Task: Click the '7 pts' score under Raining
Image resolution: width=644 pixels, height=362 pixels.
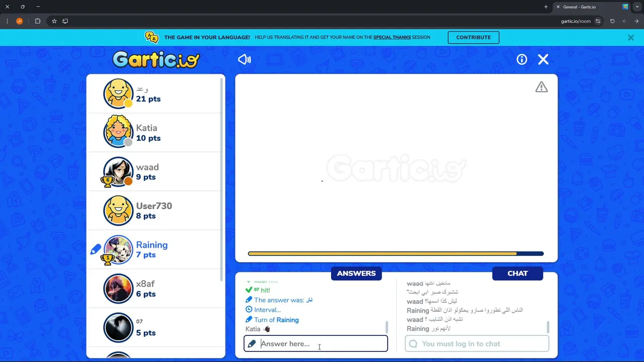Action: pyautogui.click(x=146, y=255)
